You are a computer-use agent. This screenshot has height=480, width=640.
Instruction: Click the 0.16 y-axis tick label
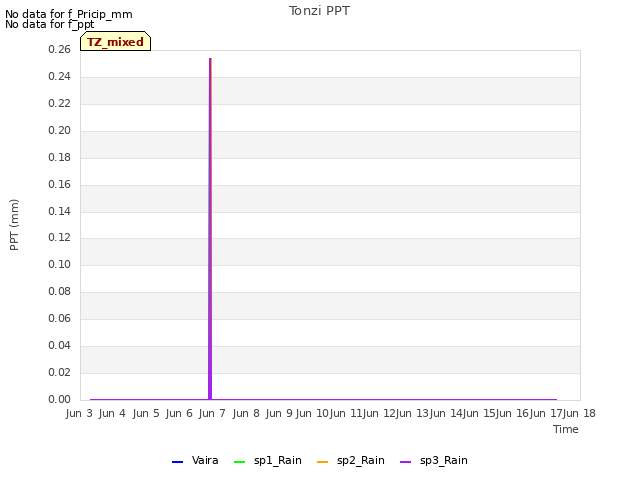59,184
